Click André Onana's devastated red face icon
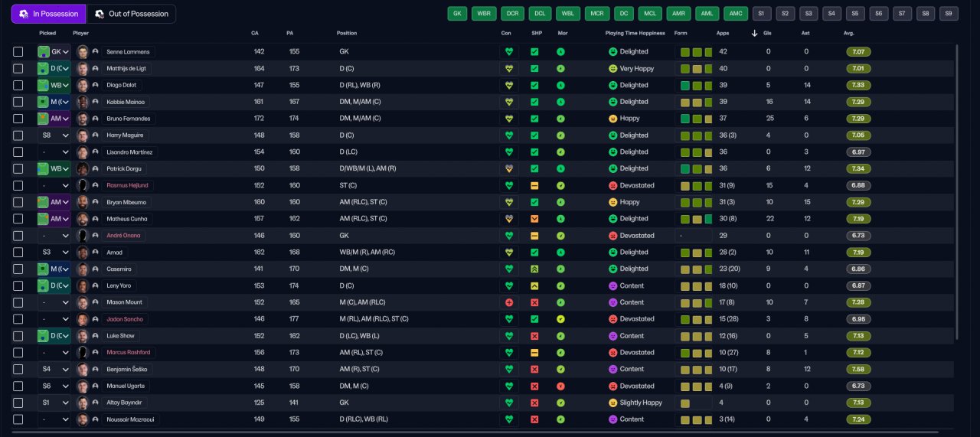 [x=612, y=236]
